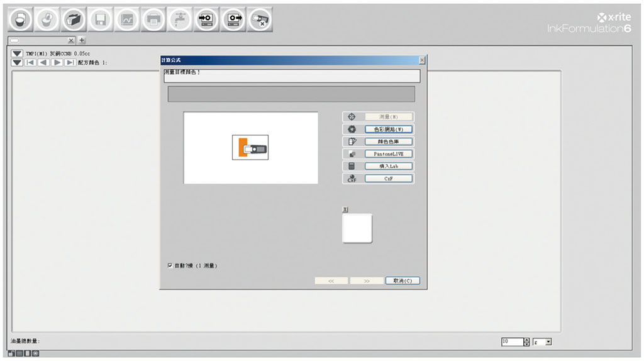Click the import-to-device arrow icon
Screen dimensions: 644x361
206,19
